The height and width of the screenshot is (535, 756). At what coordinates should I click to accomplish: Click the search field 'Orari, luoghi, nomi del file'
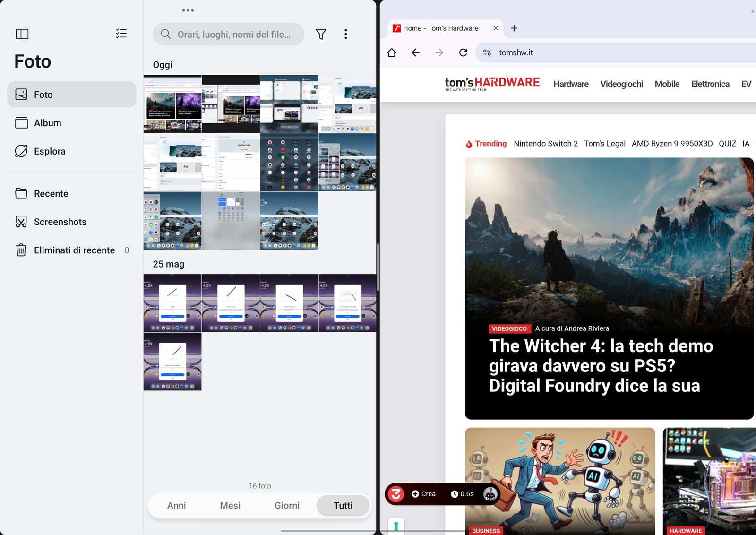click(x=228, y=34)
